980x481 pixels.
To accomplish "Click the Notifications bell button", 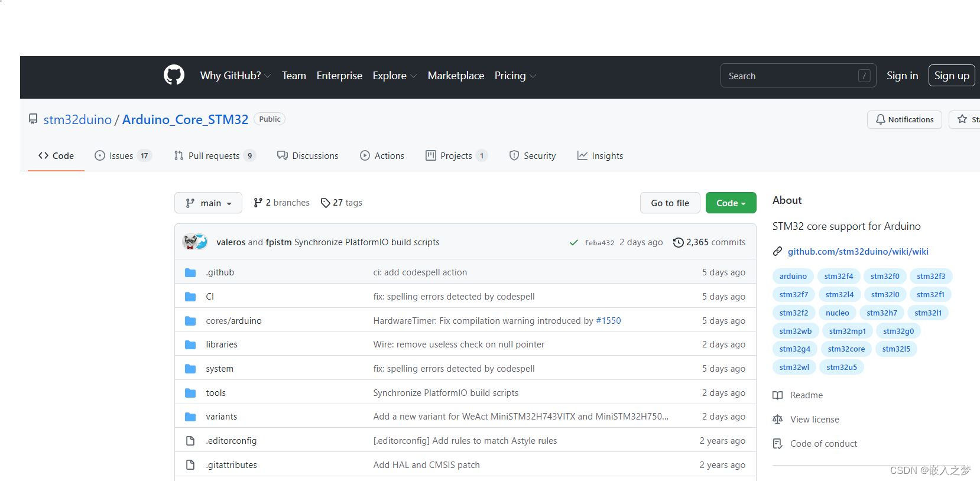I will [904, 119].
